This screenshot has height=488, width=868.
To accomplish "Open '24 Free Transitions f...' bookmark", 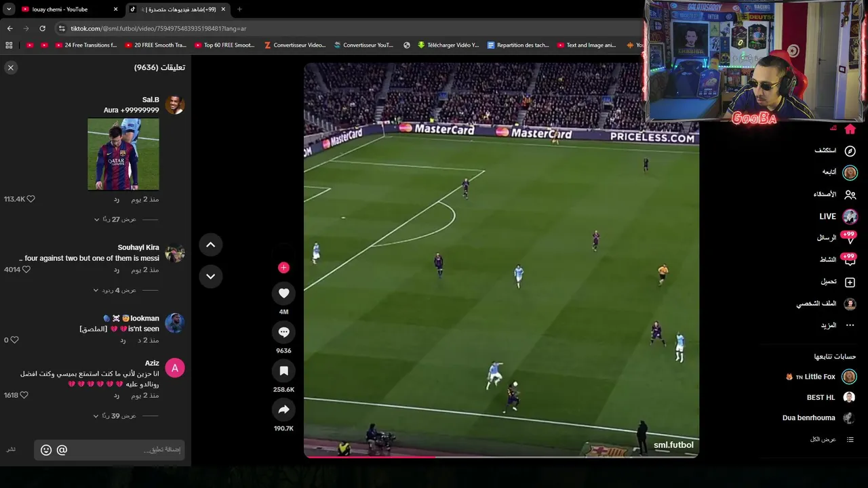I will (x=85, y=45).
